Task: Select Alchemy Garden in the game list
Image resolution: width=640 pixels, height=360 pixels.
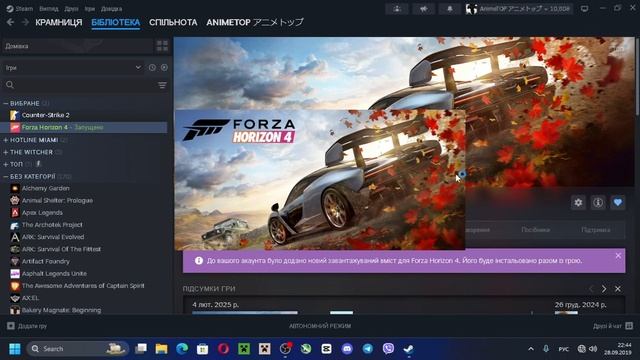Action: tap(45, 189)
